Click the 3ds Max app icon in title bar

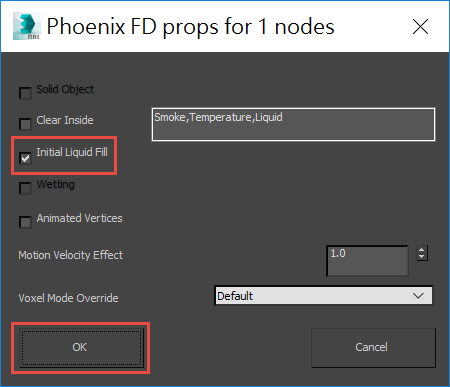point(27,26)
